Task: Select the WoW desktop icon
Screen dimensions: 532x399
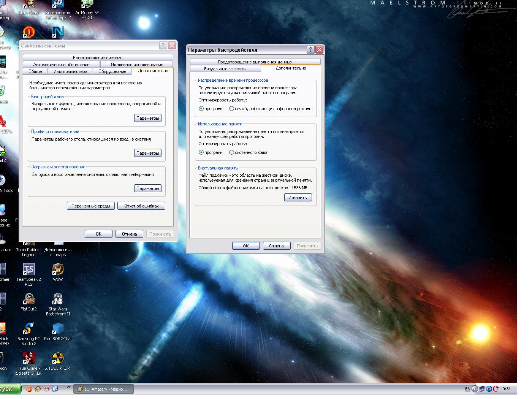Action: coord(58,272)
